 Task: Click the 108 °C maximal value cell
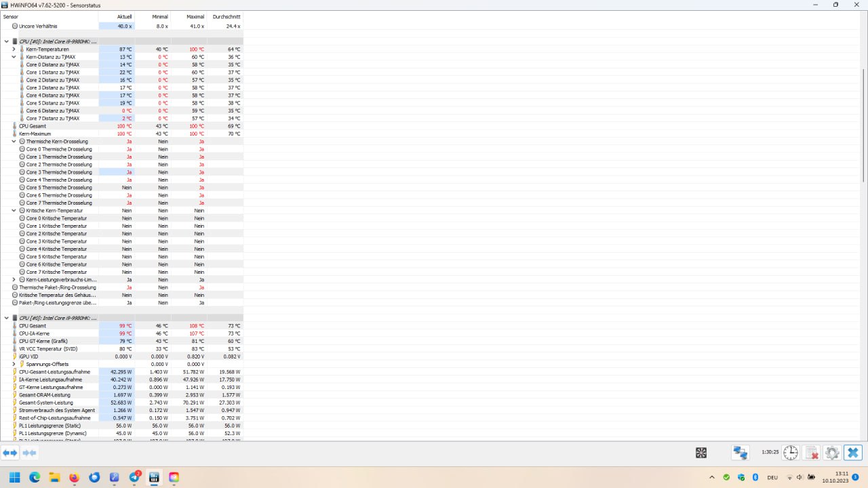pyautogui.click(x=189, y=325)
